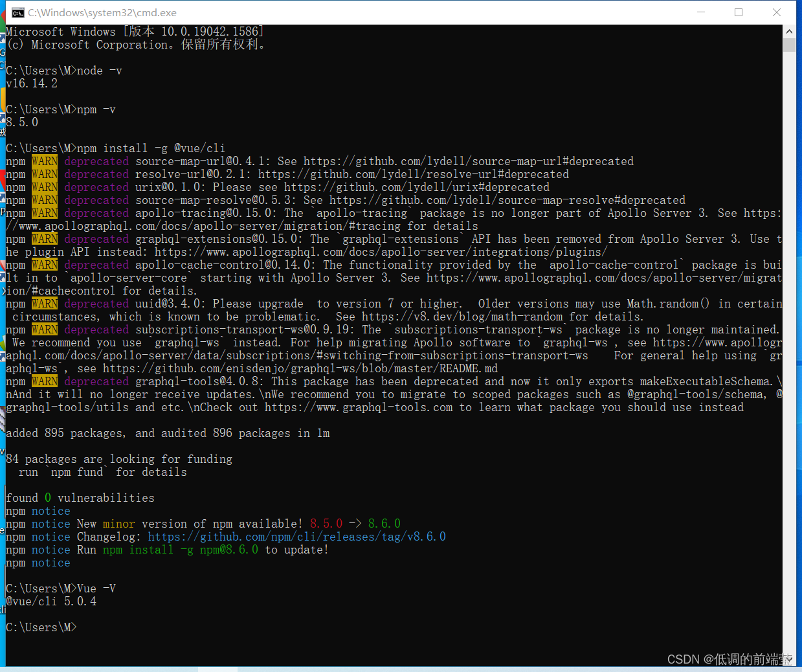Click the 'npm -v' command line
Image resolution: width=802 pixels, height=672 pixels.
tap(61, 109)
